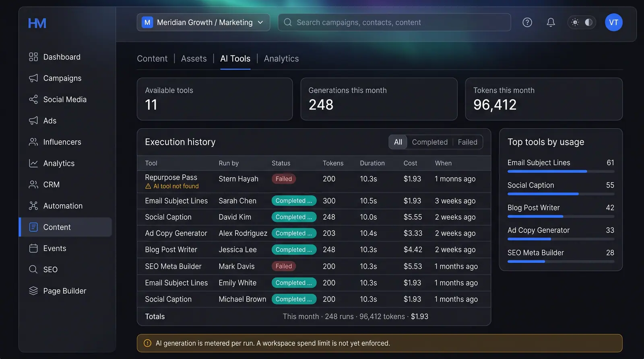The width and height of the screenshot is (644, 359).
Task: Open notifications bell icon
Action: point(551,23)
